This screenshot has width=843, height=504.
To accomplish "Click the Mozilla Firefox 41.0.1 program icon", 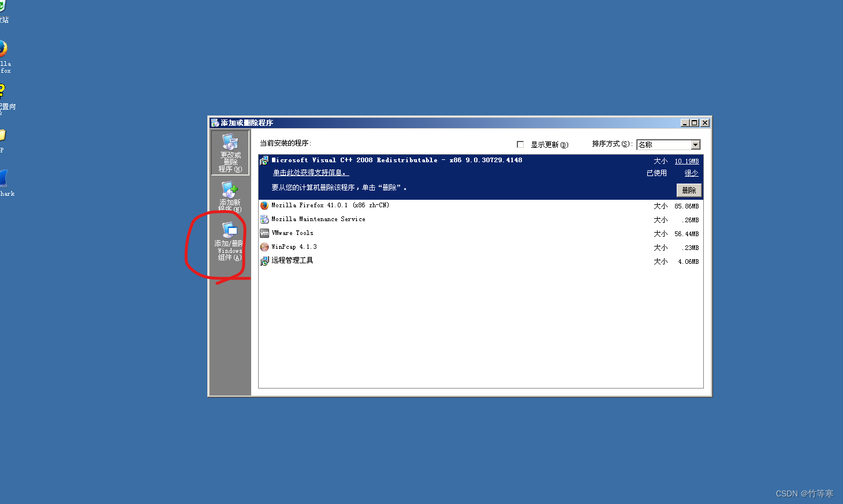I will click(264, 206).
